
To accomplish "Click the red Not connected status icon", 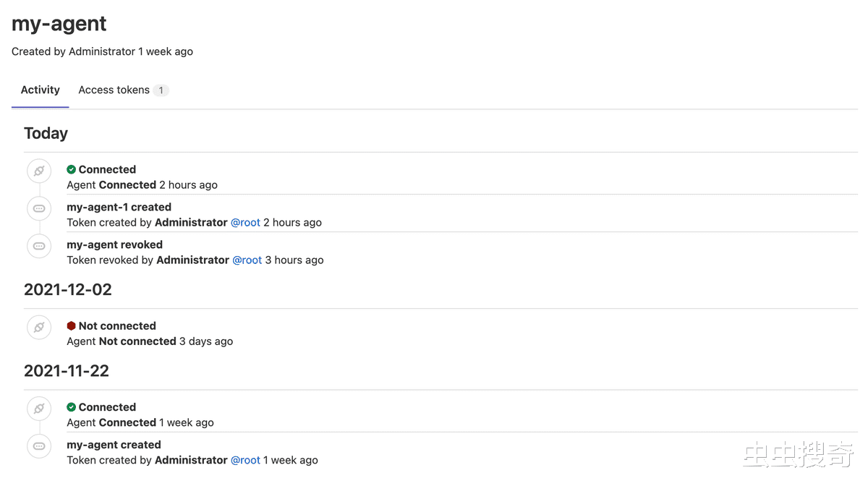I will pyautogui.click(x=71, y=325).
